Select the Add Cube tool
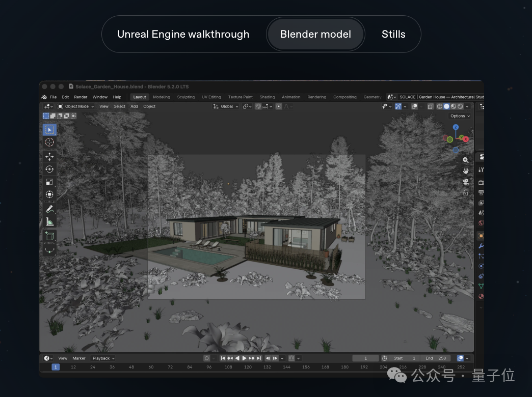Image resolution: width=532 pixels, height=397 pixels. (x=49, y=236)
